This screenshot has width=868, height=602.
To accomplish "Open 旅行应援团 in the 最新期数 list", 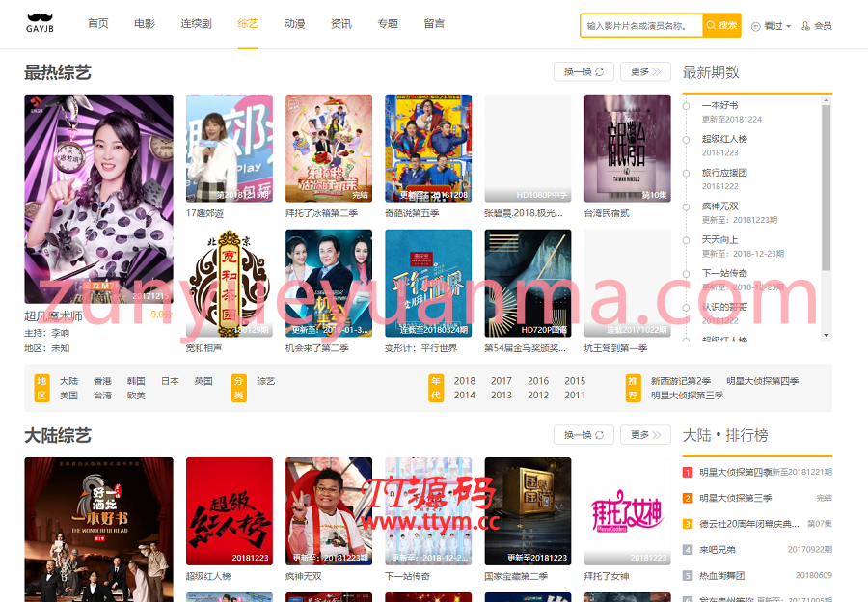I will tap(724, 173).
